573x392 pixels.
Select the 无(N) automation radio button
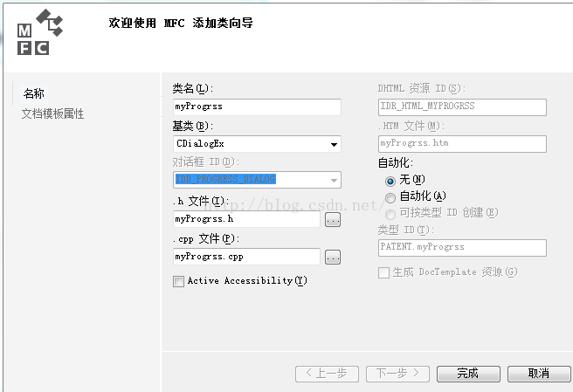tap(390, 181)
